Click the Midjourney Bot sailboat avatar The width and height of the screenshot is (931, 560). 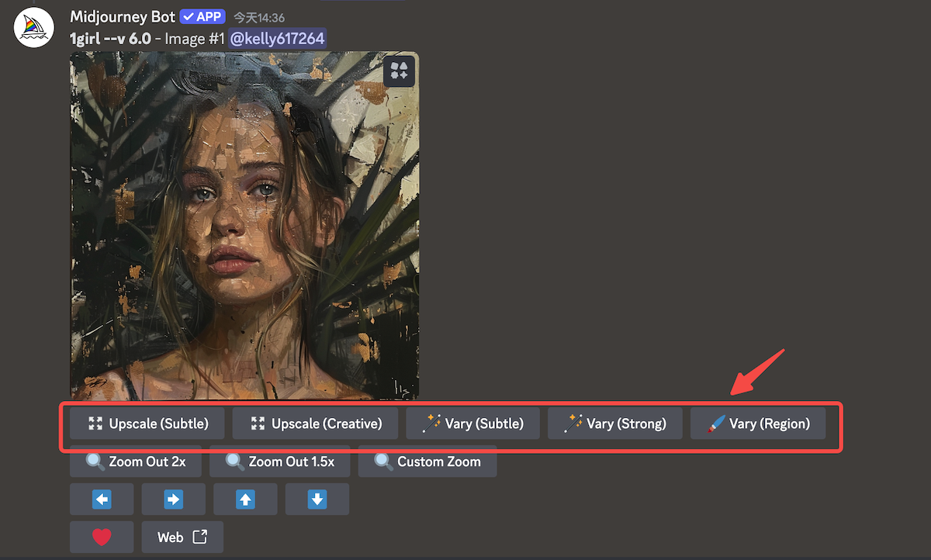point(33,29)
